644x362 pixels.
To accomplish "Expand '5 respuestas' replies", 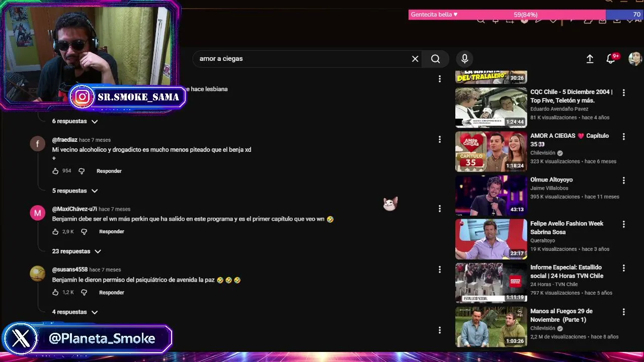I will point(75,191).
